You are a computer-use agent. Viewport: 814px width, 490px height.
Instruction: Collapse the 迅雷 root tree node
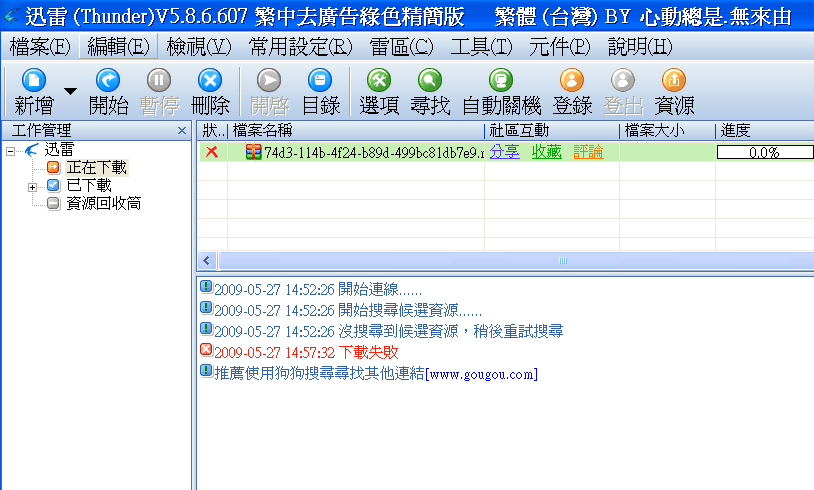click(10, 152)
